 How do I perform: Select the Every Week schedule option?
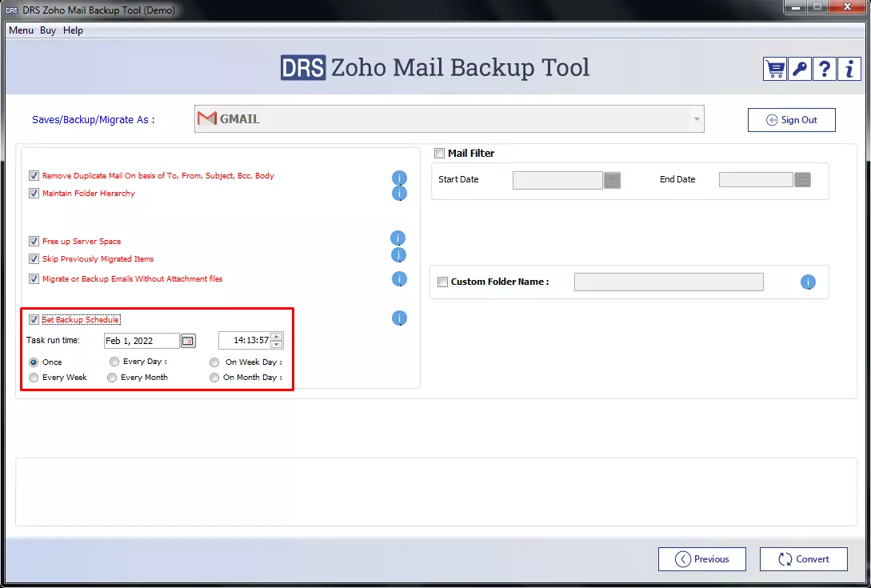[x=34, y=378]
